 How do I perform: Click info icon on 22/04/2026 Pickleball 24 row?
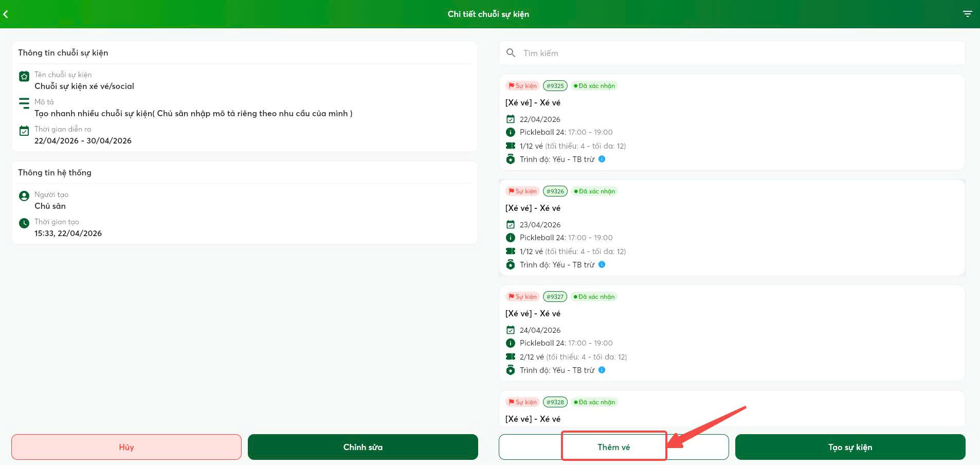511,132
